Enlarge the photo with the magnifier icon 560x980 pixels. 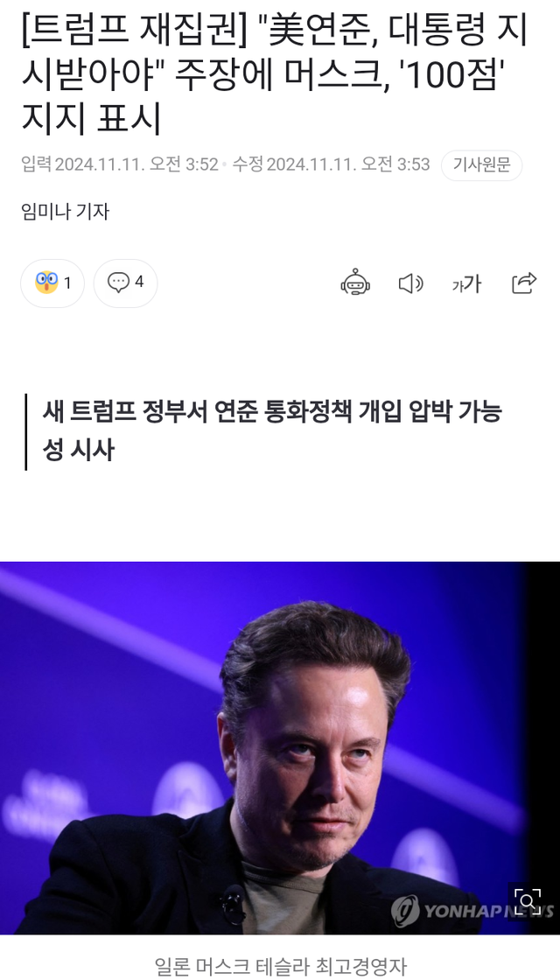pos(527,900)
